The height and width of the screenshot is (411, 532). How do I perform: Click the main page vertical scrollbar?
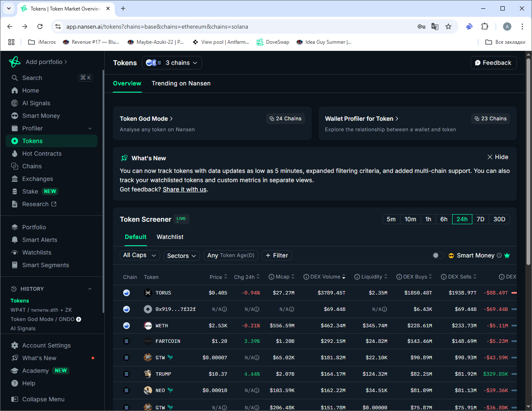pos(528,162)
